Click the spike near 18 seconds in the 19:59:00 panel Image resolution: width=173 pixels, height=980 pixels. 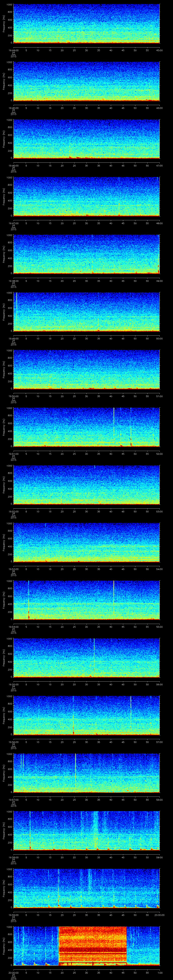coord(58,886)
